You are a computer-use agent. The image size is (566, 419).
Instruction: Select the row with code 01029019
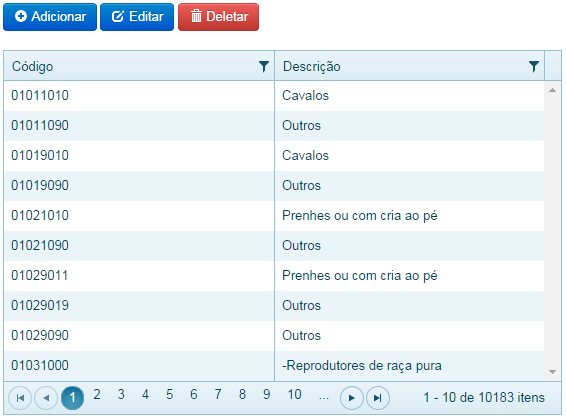[274, 305]
